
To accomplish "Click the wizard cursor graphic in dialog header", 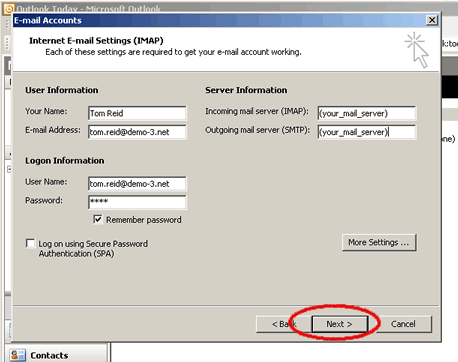I will point(417,50).
